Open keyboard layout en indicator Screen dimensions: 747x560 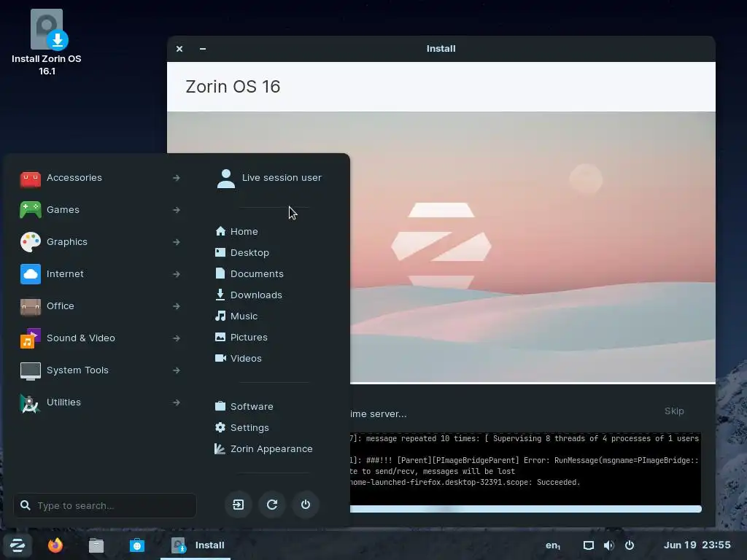553,545
